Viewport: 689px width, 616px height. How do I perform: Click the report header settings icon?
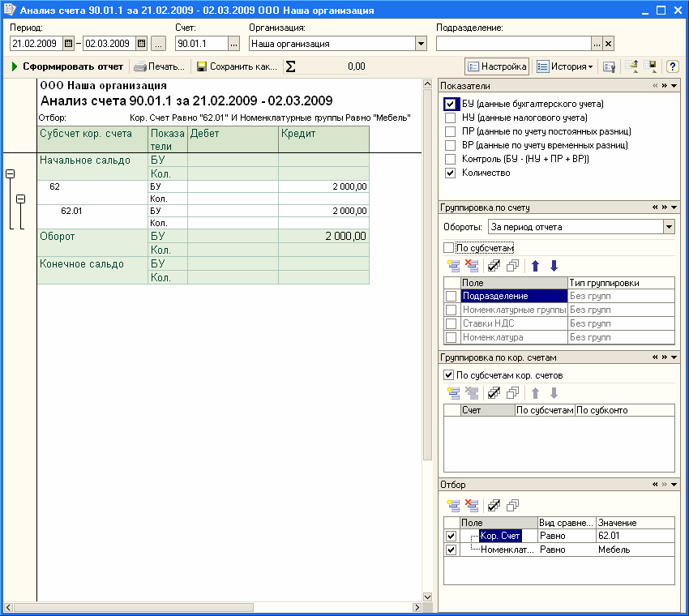pyautogui.click(x=609, y=66)
